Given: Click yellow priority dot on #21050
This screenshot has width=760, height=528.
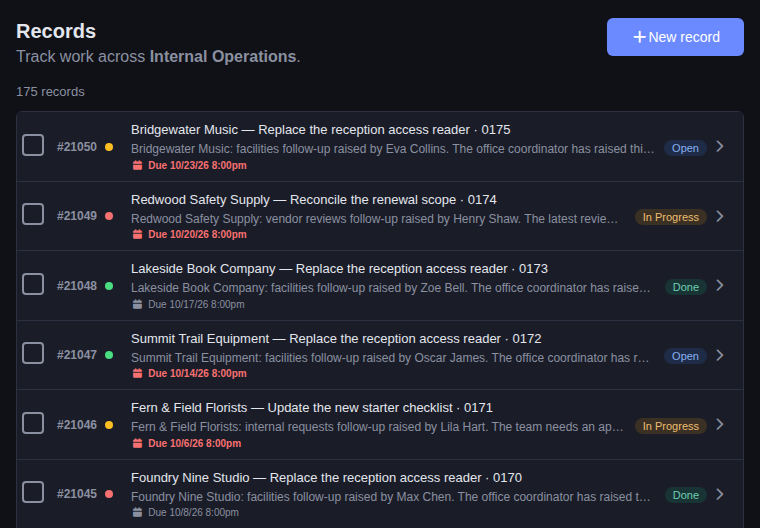Looking at the screenshot, I should (109, 147).
